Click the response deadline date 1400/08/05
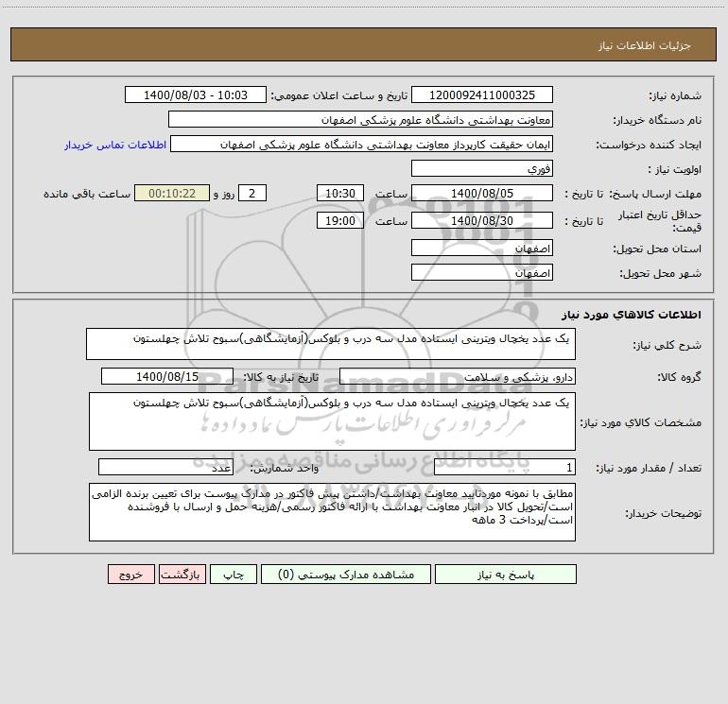Image resolution: width=728 pixels, height=704 pixels. (482, 193)
